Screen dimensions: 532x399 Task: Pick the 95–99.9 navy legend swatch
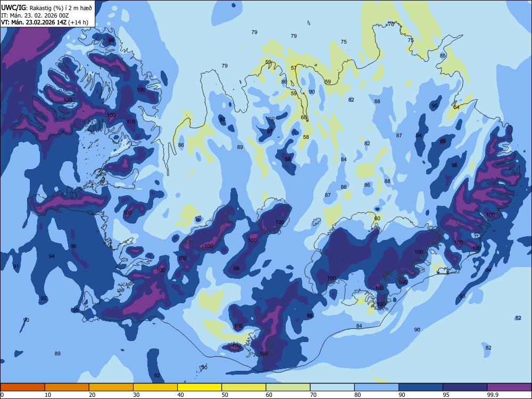point(465,387)
